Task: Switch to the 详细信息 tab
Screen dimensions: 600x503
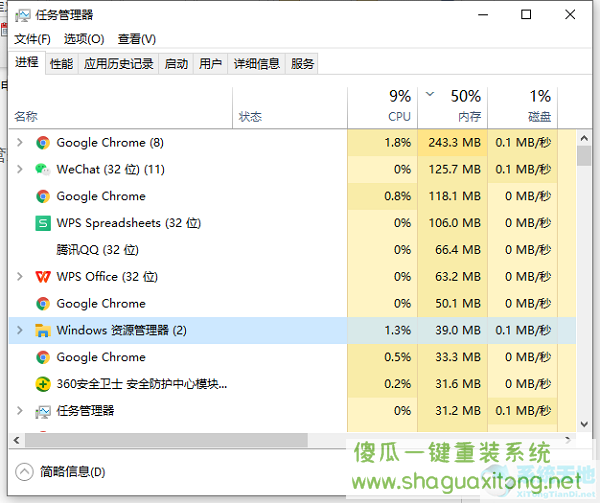Action: (256, 63)
